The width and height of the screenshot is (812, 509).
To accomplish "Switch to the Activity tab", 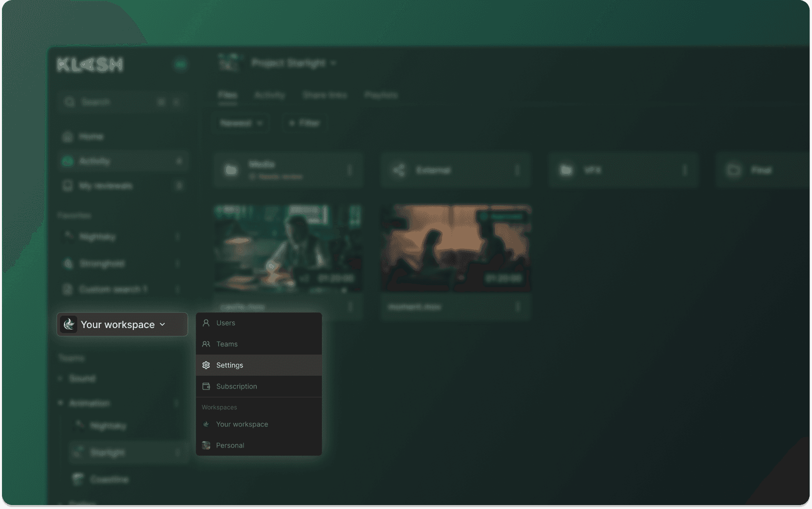I will 270,95.
